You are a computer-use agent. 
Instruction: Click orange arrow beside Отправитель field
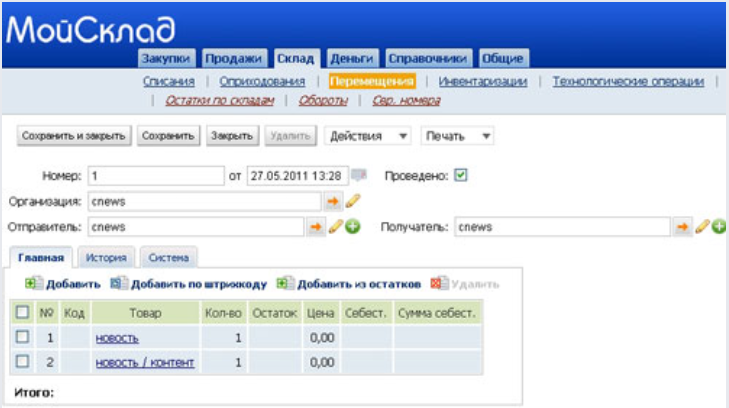point(316,227)
